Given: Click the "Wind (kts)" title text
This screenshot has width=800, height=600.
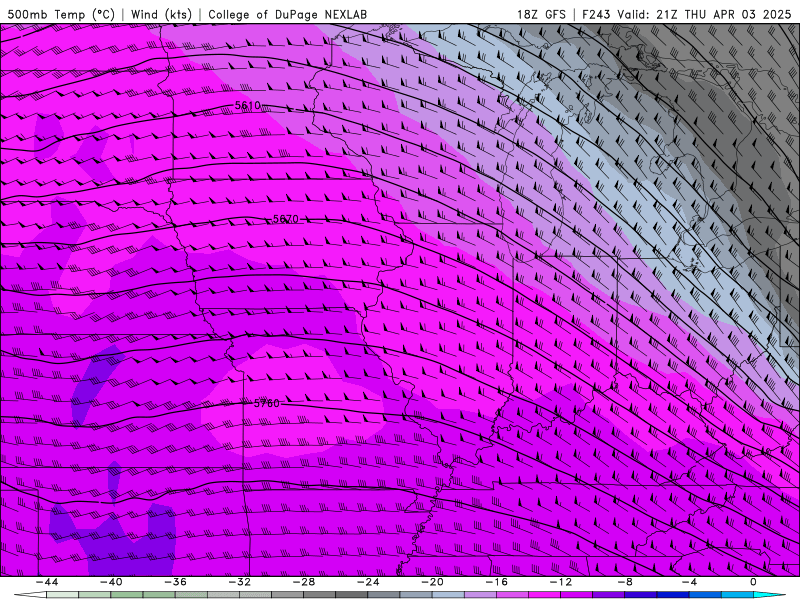Looking at the screenshot, I should [161, 14].
